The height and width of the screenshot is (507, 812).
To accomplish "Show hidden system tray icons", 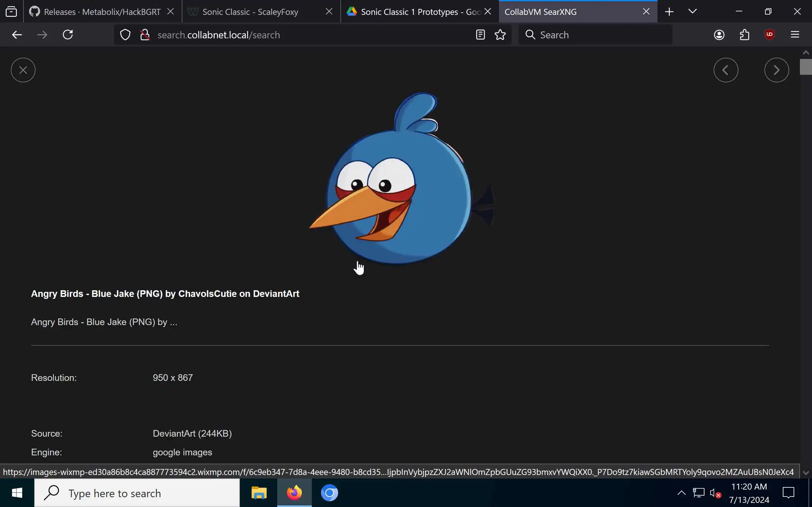I will [681, 493].
